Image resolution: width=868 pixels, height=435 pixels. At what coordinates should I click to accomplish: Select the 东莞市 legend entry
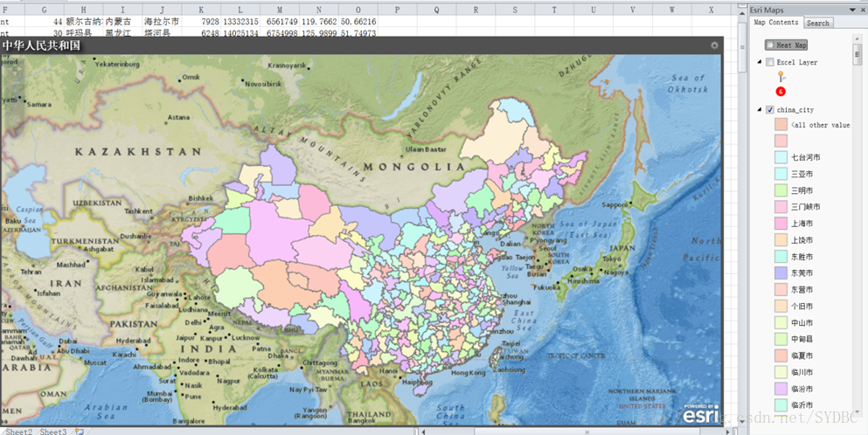(x=802, y=273)
